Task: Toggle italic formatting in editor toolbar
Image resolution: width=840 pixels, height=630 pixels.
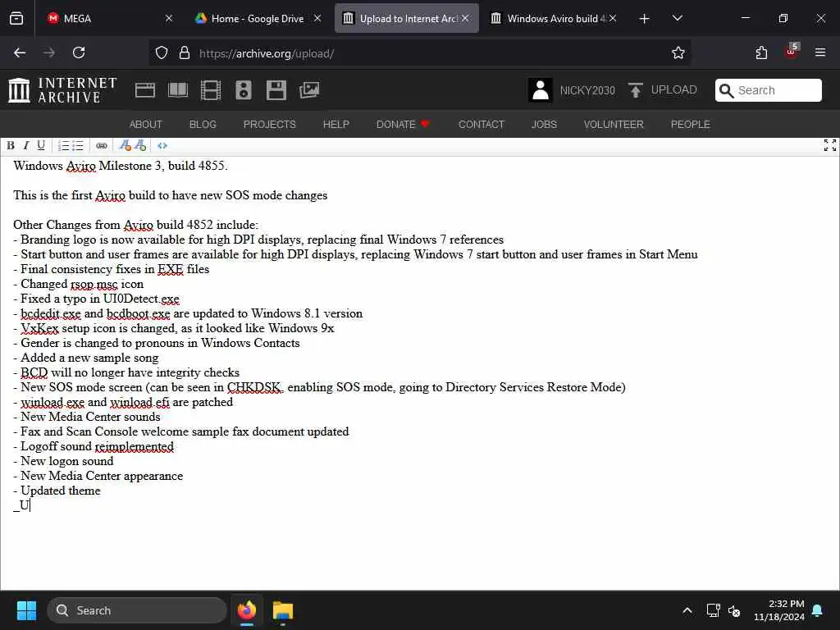Action: (x=25, y=146)
